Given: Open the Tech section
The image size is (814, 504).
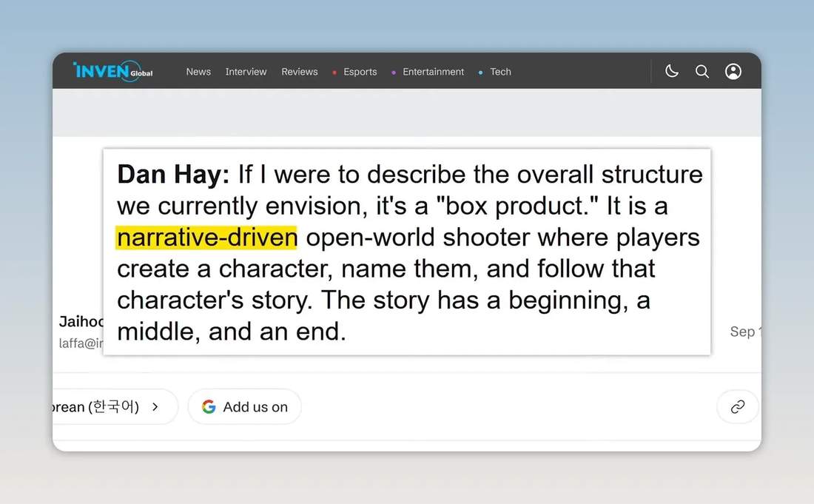Looking at the screenshot, I should click(x=500, y=72).
